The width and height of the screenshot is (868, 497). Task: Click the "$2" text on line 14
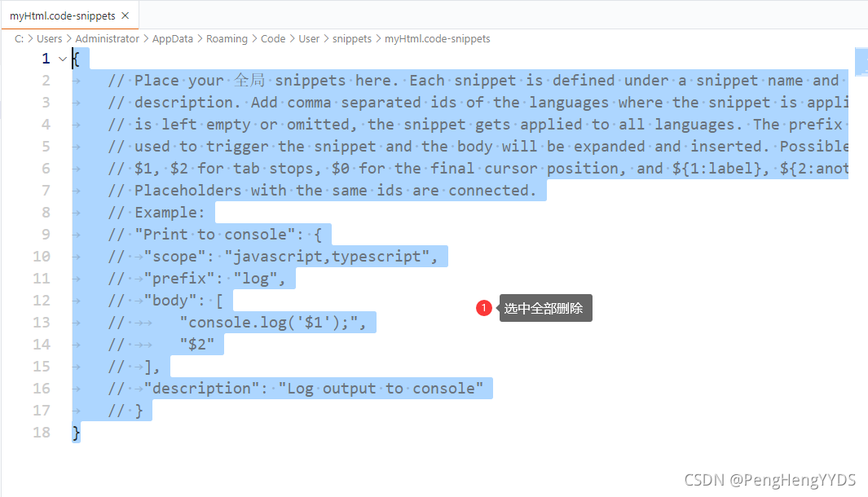click(197, 345)
